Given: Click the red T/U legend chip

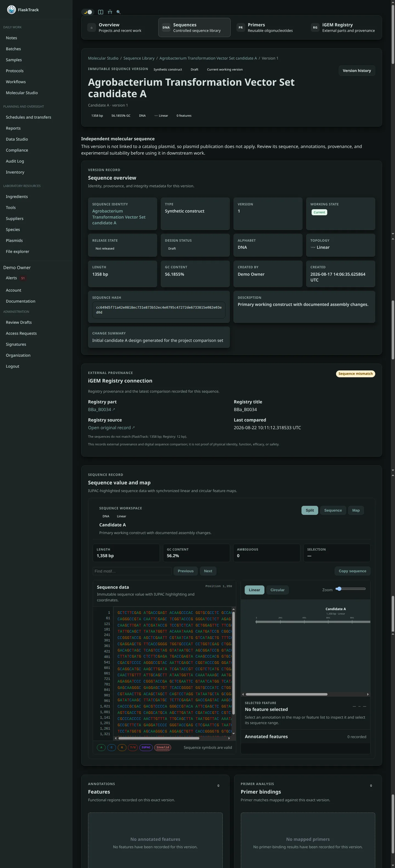Looking at the screenshot, I should click(133, 747).
